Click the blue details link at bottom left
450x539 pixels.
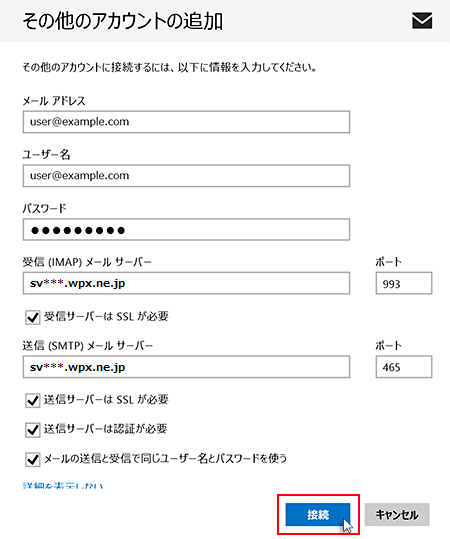[x=63, y=486]
